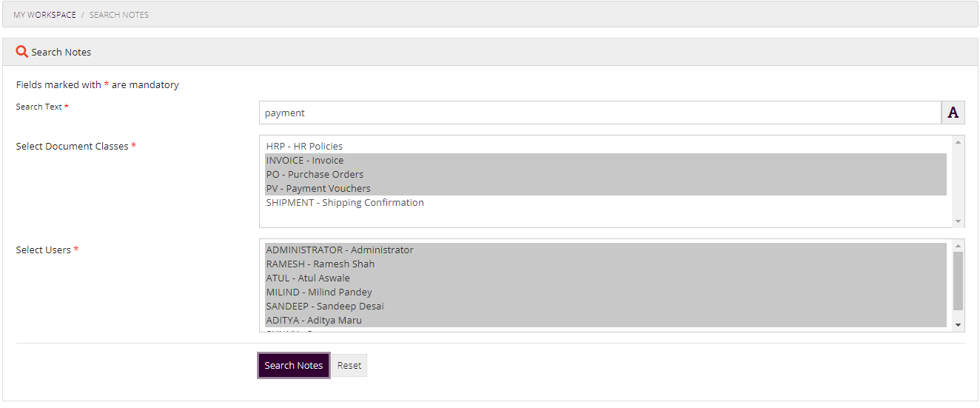Click the users list scroll-up arrow
The width and height of the screenshot is (980, 408).
(x=959, y=245)
